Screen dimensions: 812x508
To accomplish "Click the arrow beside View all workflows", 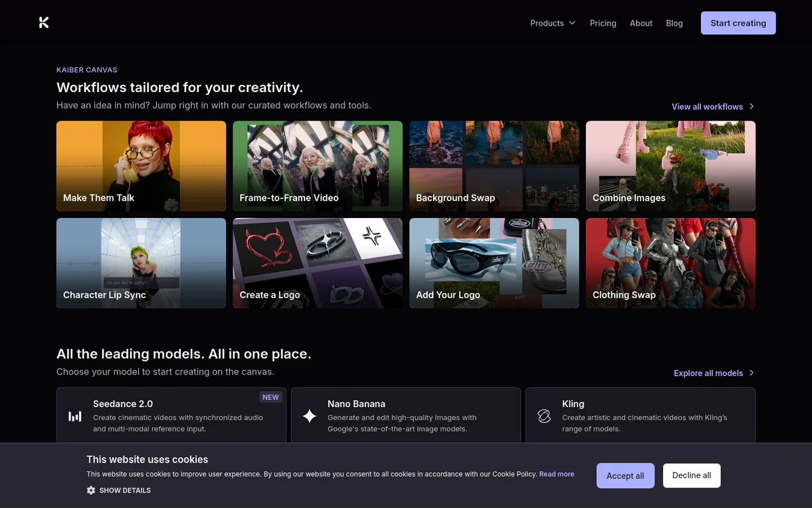I will pos(752,106).
